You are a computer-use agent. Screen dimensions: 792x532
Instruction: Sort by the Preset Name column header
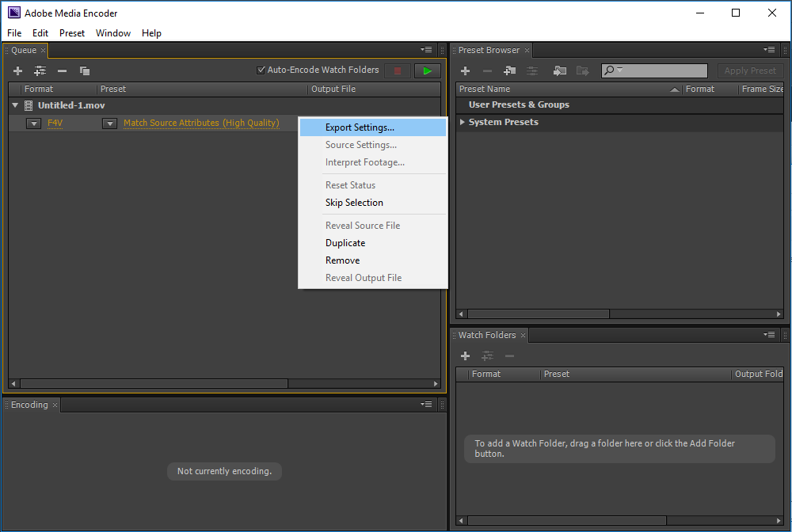point(569,89)
